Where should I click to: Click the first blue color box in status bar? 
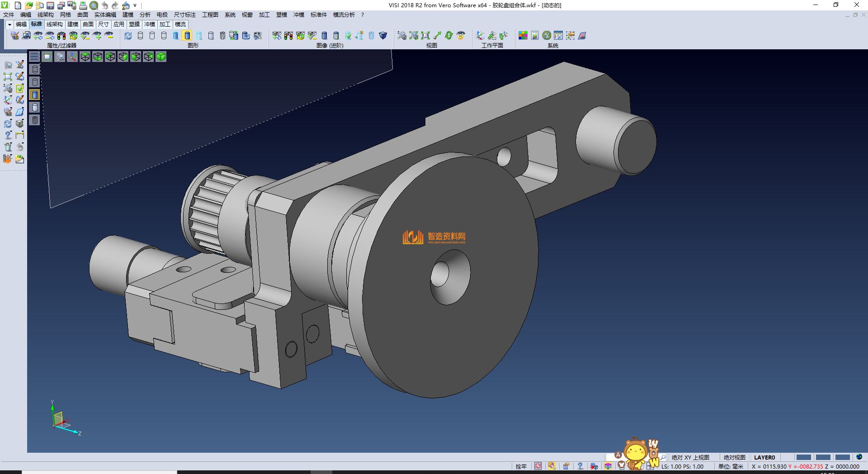pos(803,457)
